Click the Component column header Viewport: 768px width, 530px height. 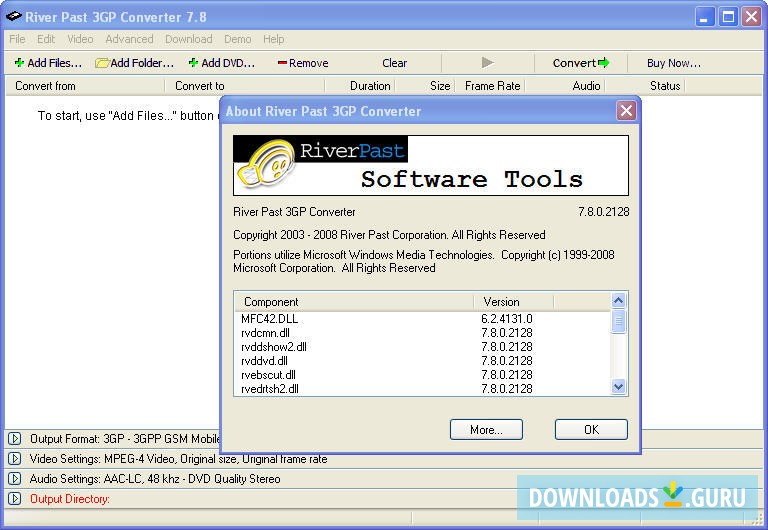pyautogui.click(x=354, y=302)
